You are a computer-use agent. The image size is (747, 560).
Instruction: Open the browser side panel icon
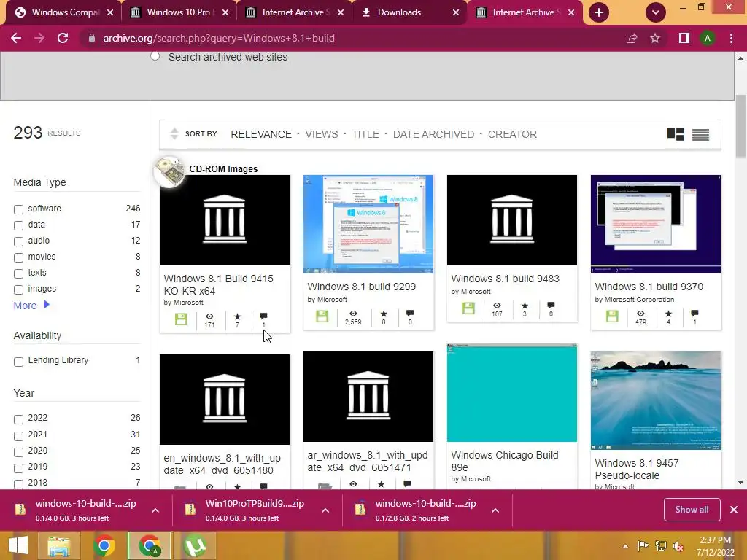pyautogui.click(x=684, y=38)
